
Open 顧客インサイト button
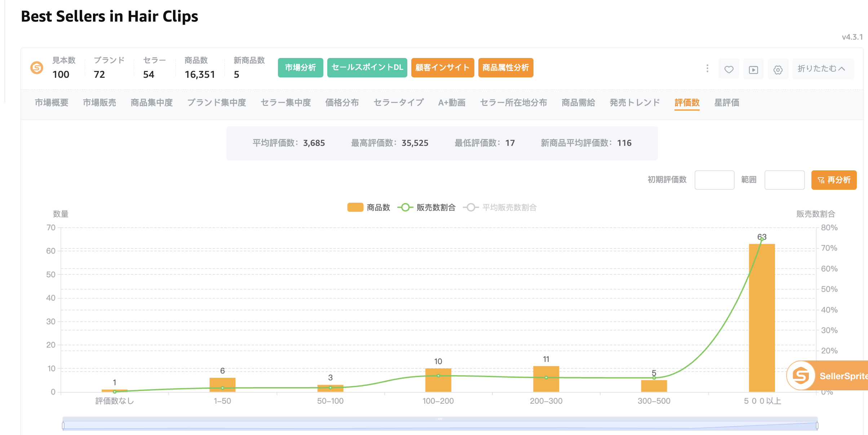pyautogui.click(x=442, y=68)
